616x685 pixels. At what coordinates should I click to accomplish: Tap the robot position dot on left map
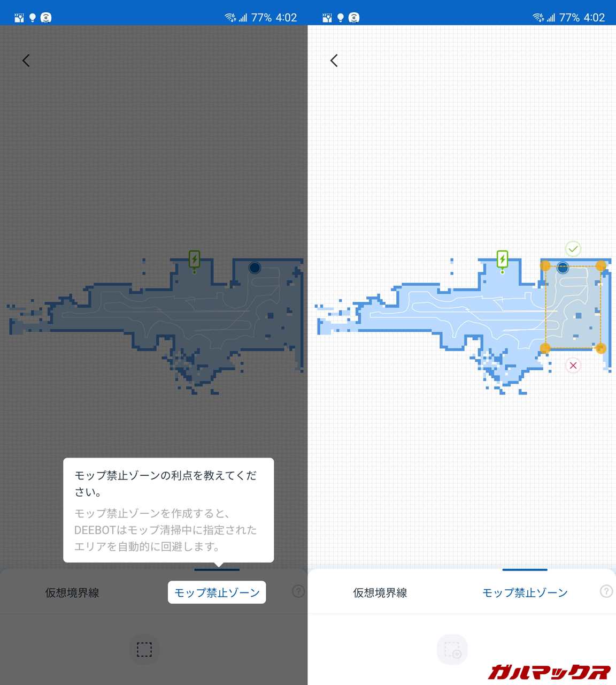coord(255,268)
